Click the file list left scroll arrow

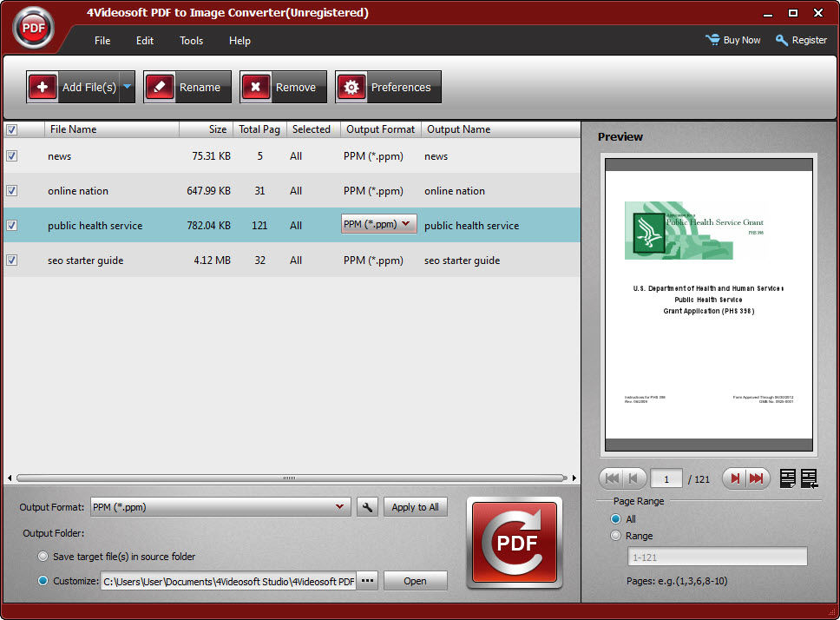(x=9, y=478)
